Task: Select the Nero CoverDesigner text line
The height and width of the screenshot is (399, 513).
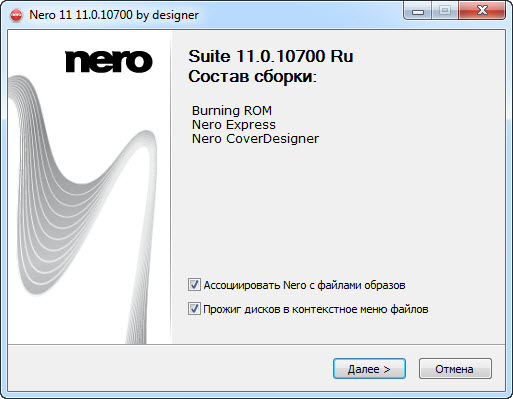Action: point(255,139)
